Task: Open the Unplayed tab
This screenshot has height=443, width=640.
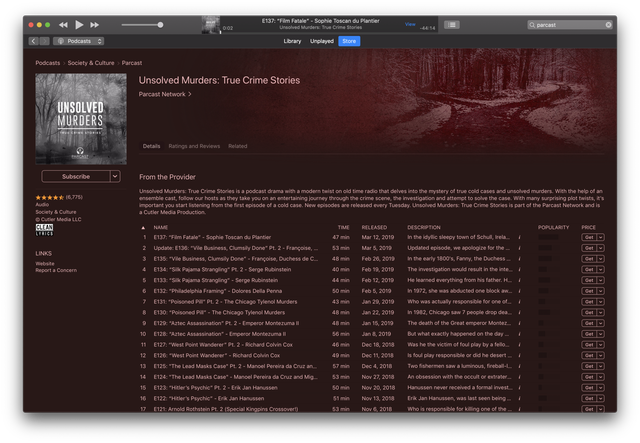Action: click(x=322, y=41)
